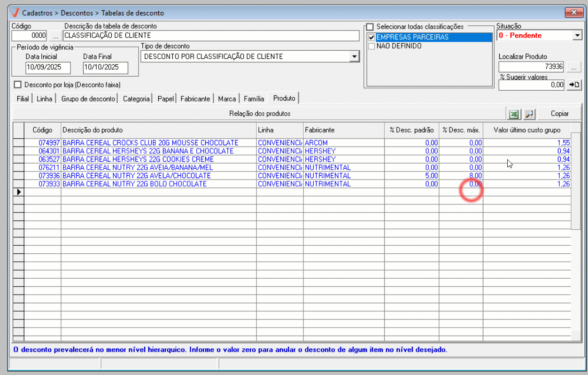Toggle Selecionar todas classificações checkbox
588x375 pixels.
click(x=370, y=27)
